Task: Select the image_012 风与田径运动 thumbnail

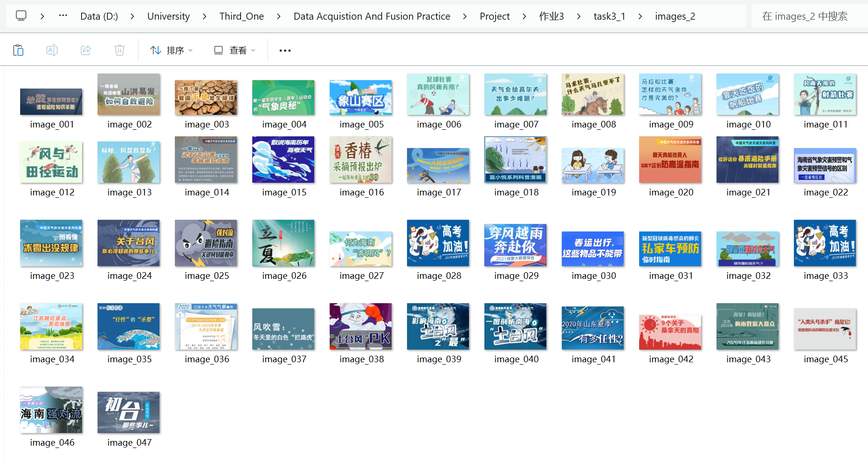Action: [51, 162]
